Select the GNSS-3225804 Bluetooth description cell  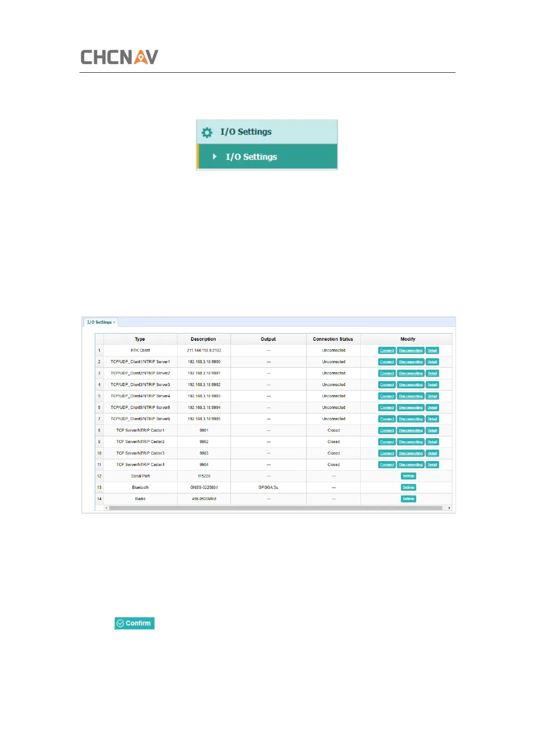click(204, 488)
